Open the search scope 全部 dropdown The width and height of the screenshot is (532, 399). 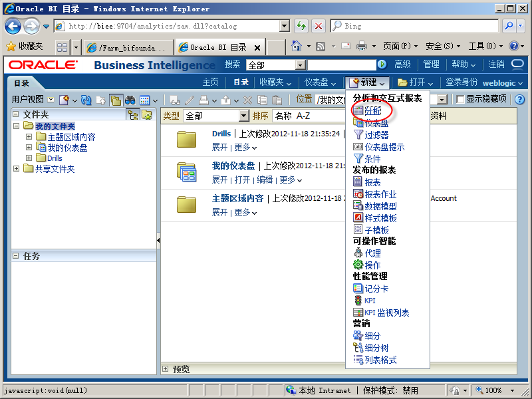click(x=300, y=65)
